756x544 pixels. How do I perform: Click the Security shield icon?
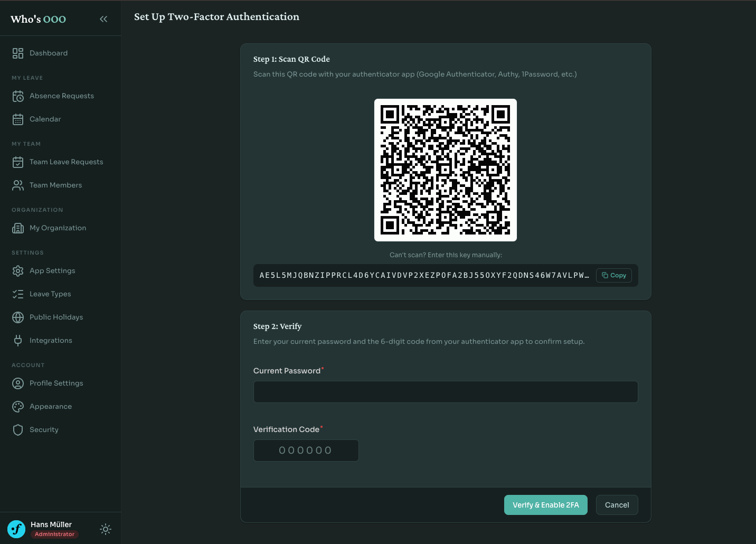pos(18,430)
